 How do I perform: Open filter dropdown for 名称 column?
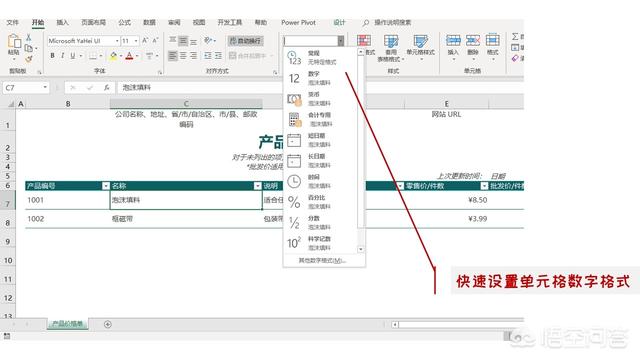tap(258, 186)
